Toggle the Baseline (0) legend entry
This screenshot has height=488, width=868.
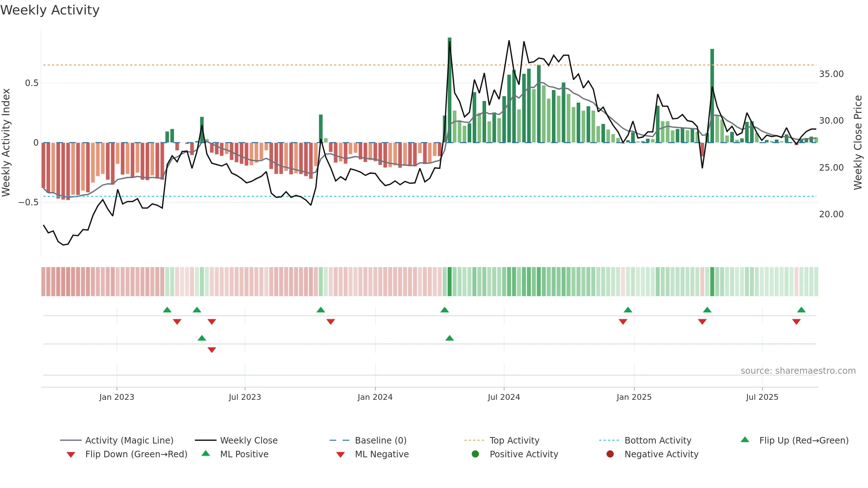coord(368,440)
